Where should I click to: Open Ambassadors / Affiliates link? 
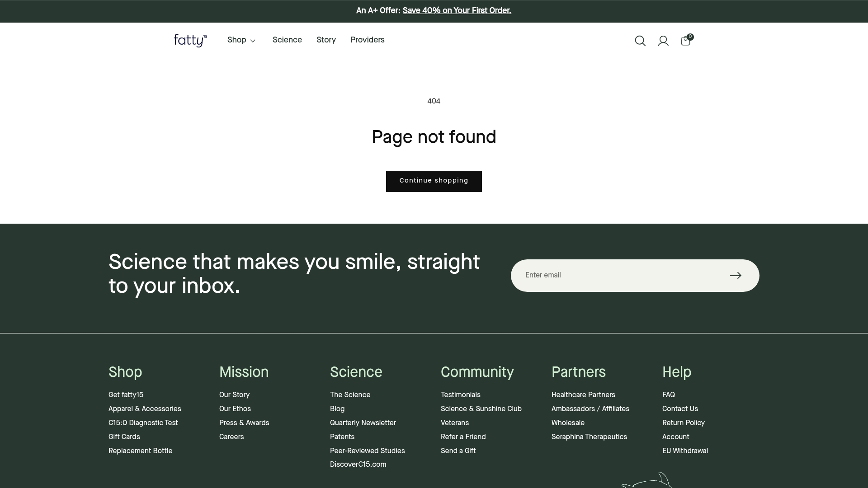tap(590, 409)
